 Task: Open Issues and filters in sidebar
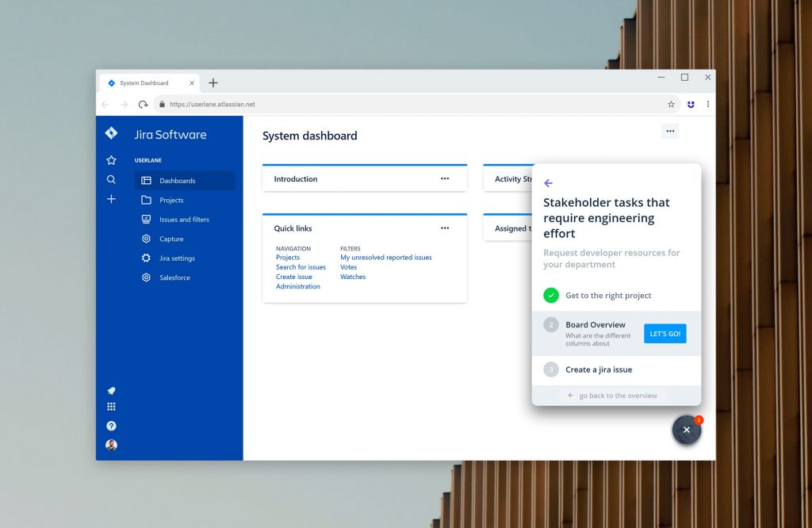pos(185,220)
